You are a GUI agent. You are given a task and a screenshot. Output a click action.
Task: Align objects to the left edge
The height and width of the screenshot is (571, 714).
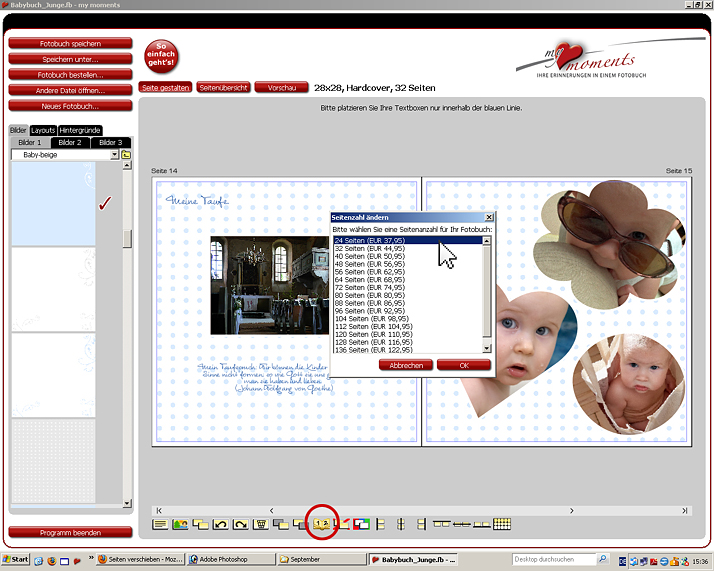[381, 525]
